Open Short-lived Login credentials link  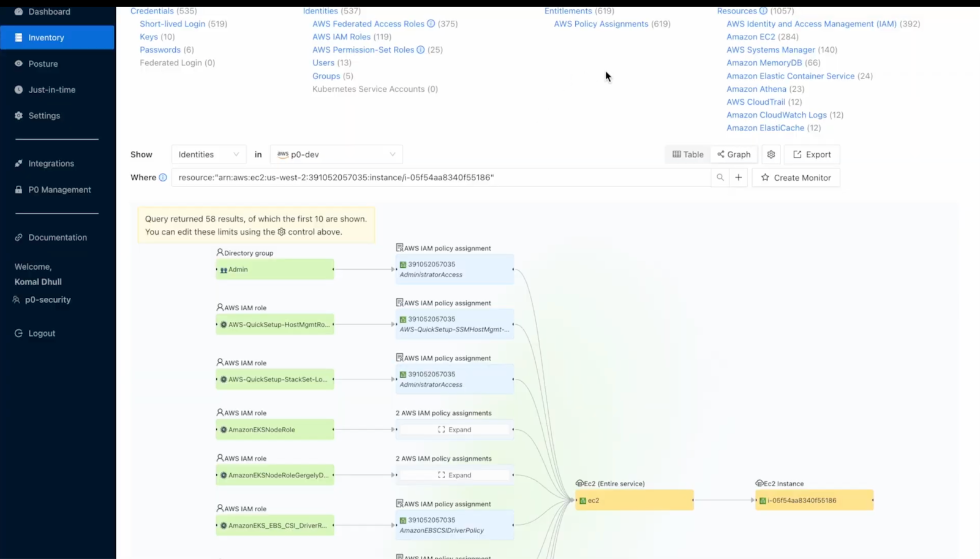pyautogui.click(x=172, y=24)
